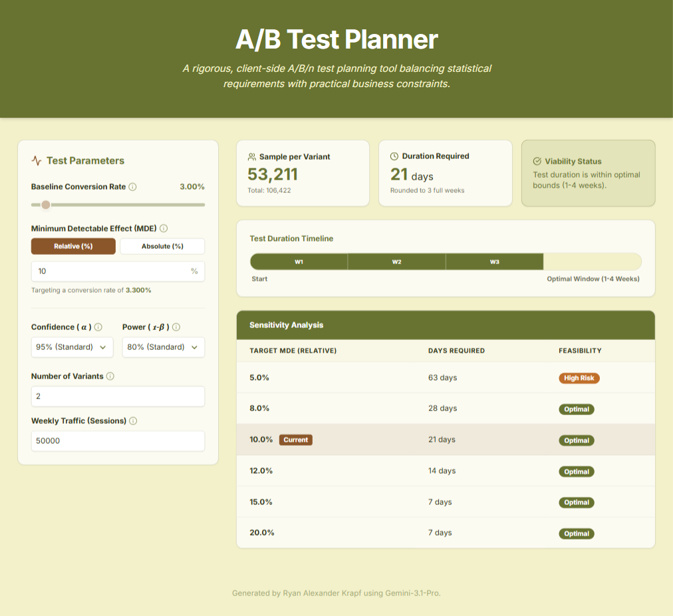
Task: Click the Test Parameters pulse icon
Action: [37, 161]
